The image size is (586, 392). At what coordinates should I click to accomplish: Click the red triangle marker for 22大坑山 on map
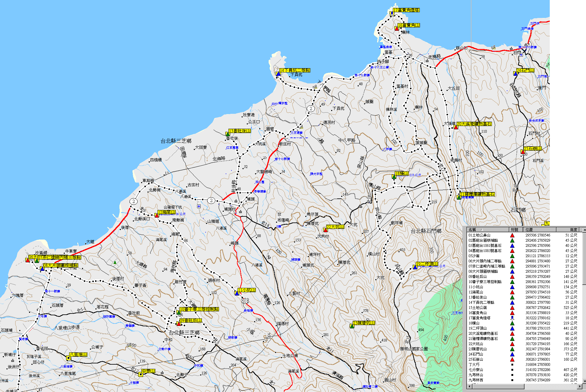coord(325,230)
